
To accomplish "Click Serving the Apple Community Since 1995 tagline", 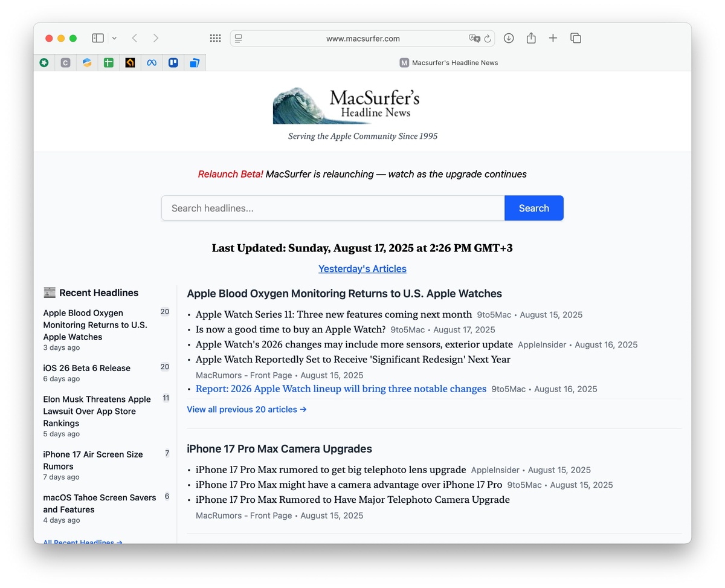I will [362, 136].
